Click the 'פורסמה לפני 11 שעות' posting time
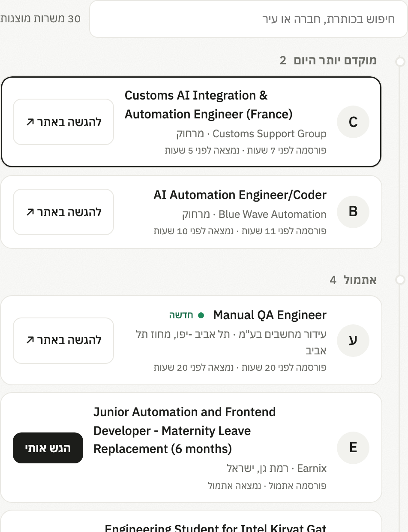 (x=283, y=231)
